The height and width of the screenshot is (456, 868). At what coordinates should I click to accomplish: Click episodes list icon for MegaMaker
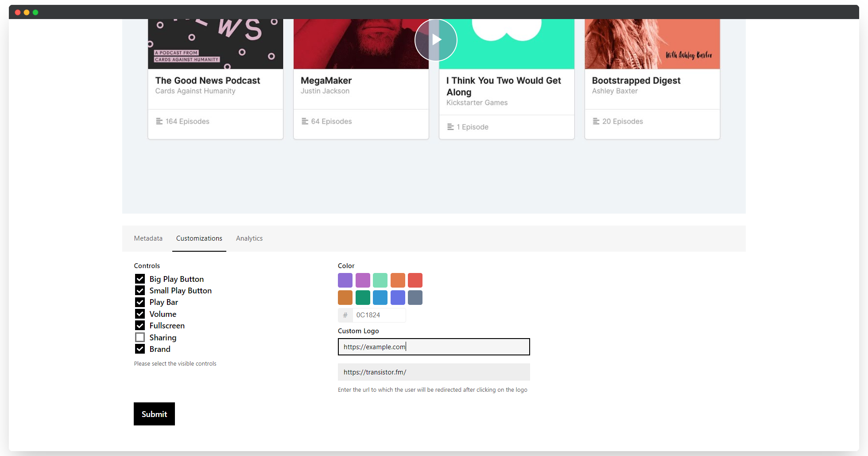coord(305,121)
